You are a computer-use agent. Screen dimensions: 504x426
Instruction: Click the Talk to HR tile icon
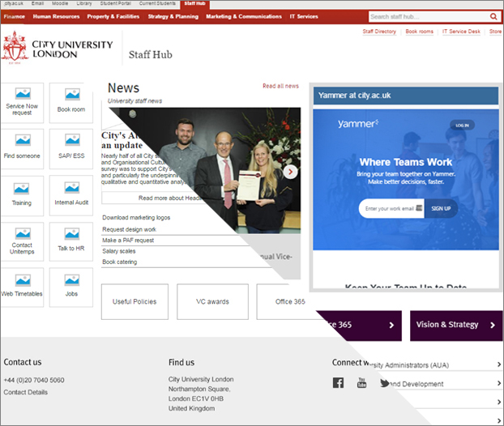pos(71,233)
